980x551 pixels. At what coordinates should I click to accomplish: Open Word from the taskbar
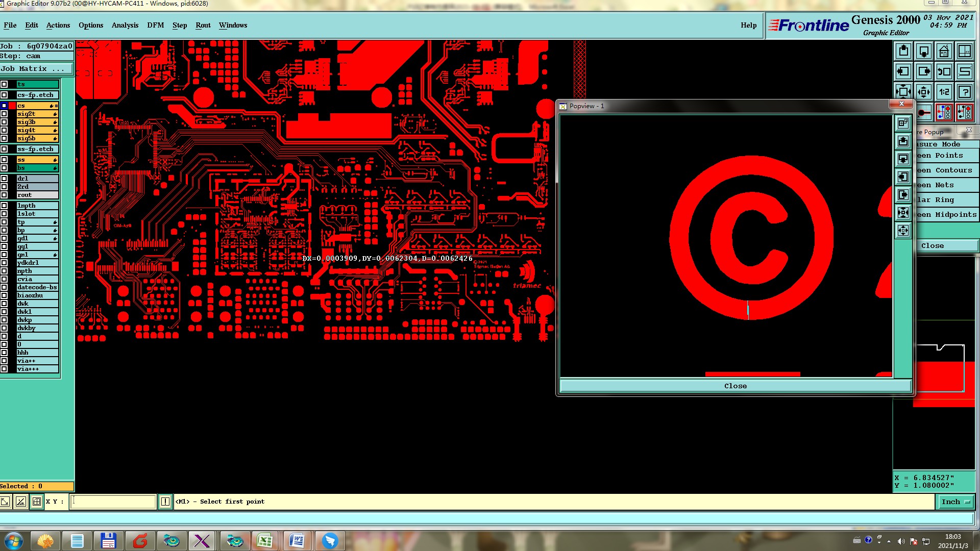297,541
